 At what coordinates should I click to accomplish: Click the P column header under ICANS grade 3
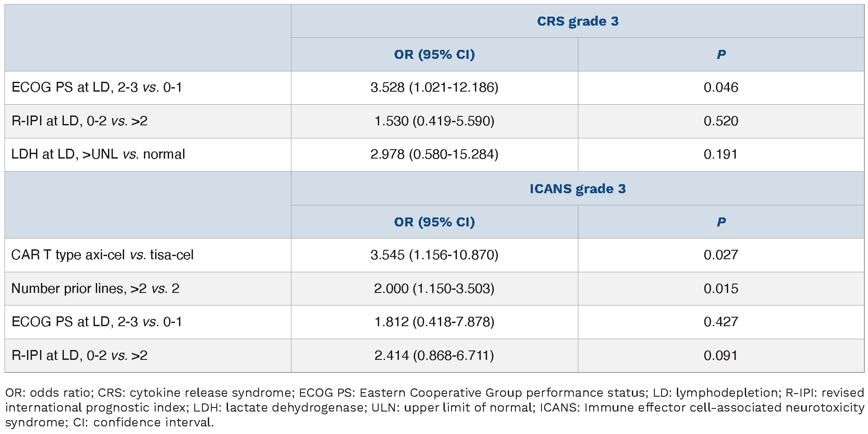click(x=721, y=222)
